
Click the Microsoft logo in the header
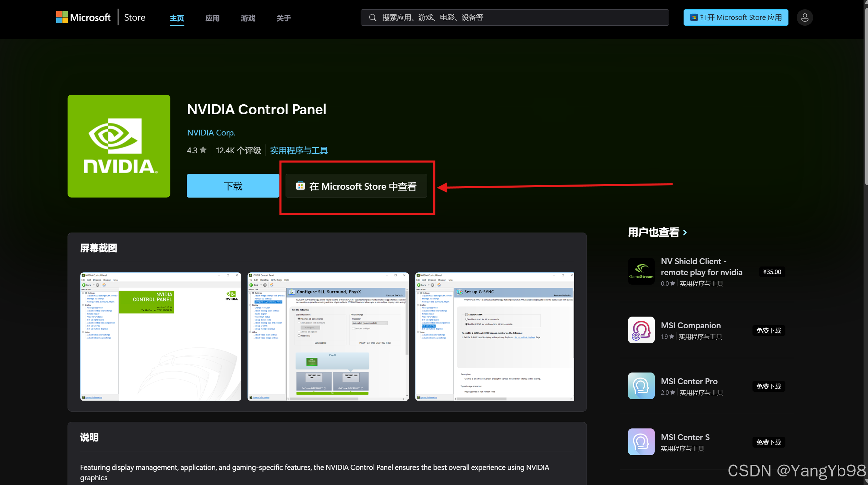click(83, 17)
